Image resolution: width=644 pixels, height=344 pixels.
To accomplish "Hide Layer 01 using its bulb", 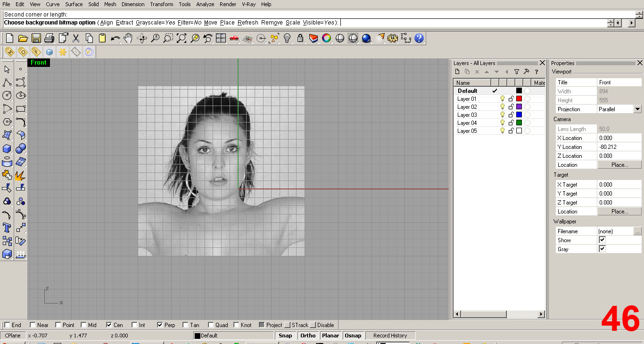I will click(503, 99).
